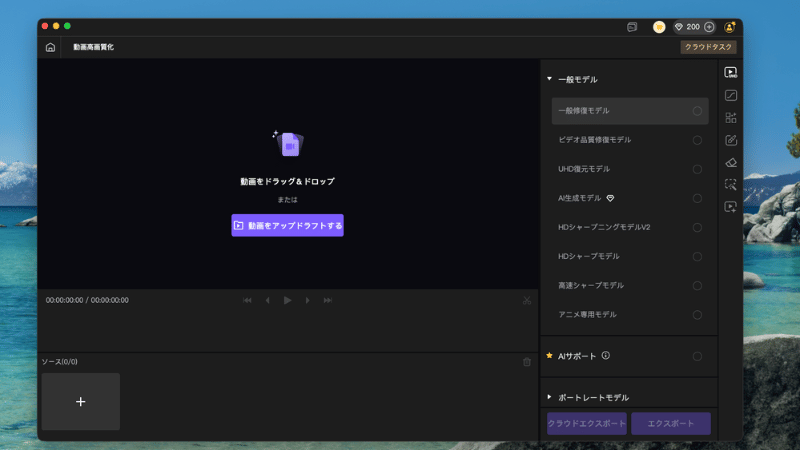Select the 一般修復モデル radio button
Screen dimensions: 800x450
tap(697, 111)
